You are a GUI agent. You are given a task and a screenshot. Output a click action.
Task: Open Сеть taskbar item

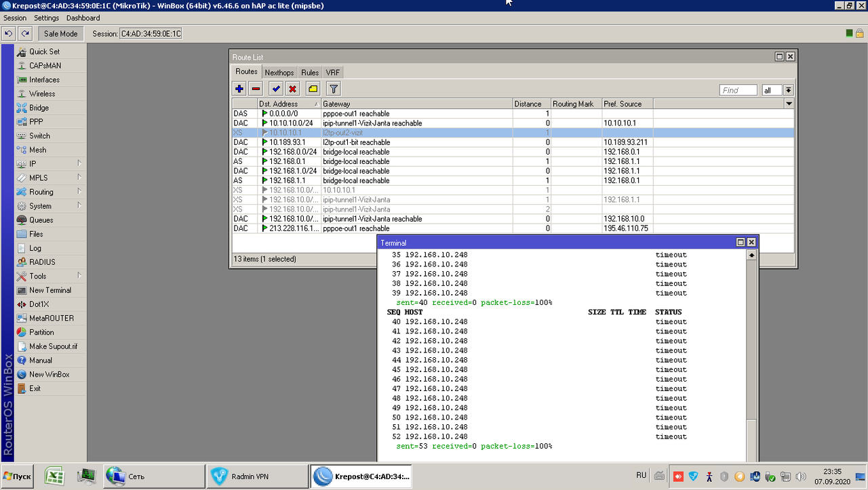tap(153, 476)
